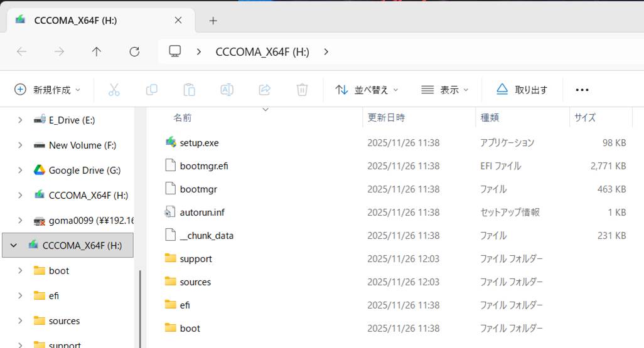Screen dimensions: 644x348
Task: Expand the Google Drive (G:) tree node
Action: click(x=20, y=170)
